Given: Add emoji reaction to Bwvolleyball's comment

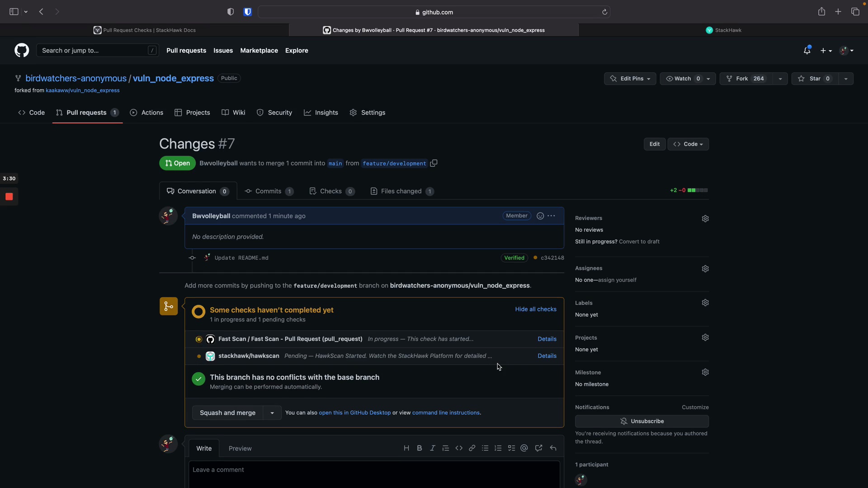Looking at the screenshot, I should pos(540,216).
